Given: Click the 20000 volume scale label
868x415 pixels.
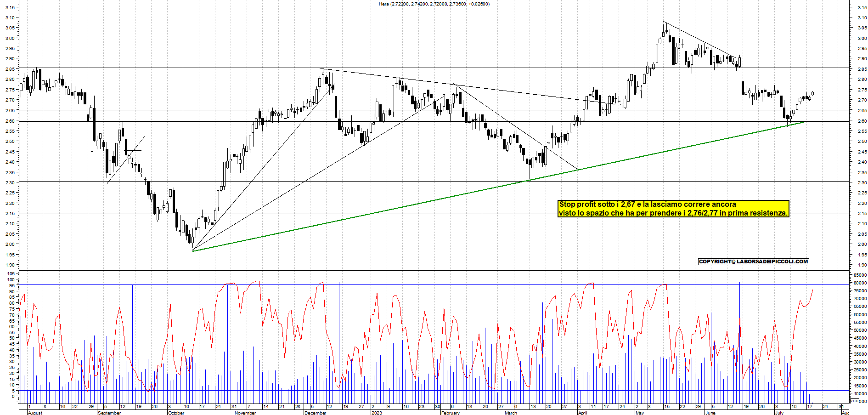Looking at the screenshot, I should pos(860,378).
